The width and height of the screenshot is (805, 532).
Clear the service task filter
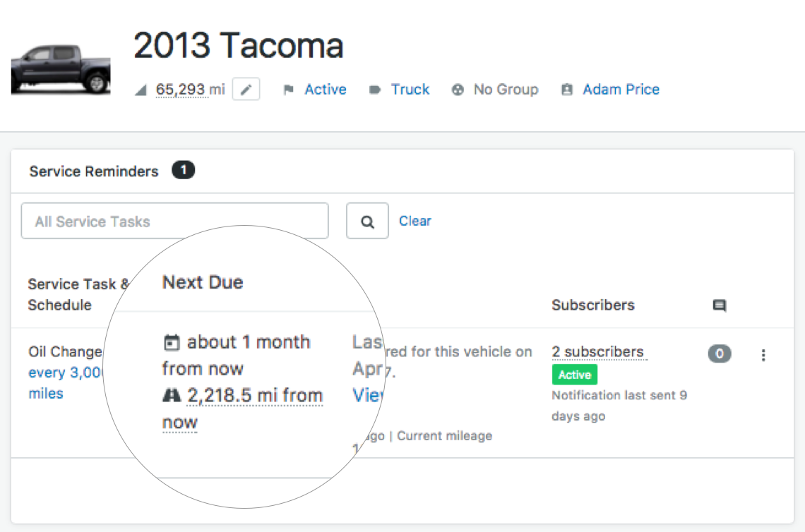[415, 221]
